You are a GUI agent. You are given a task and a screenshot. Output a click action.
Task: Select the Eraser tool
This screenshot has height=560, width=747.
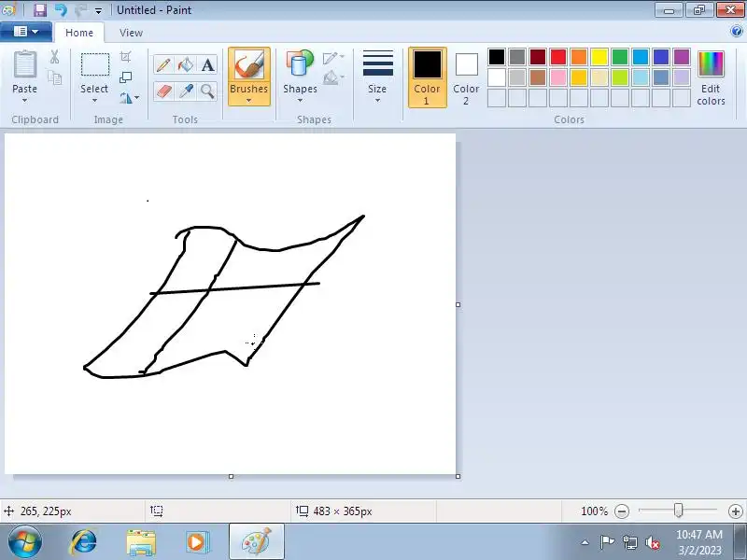click(163, 91)
